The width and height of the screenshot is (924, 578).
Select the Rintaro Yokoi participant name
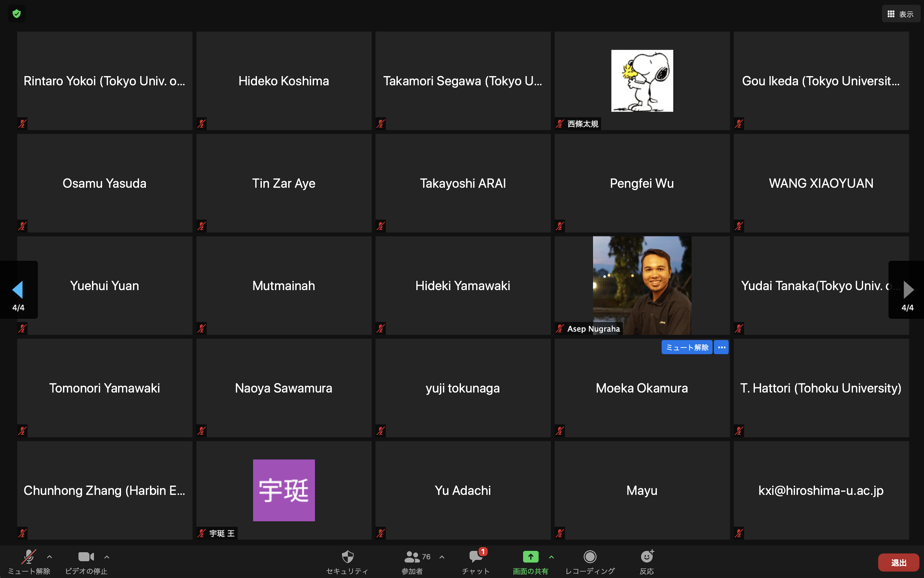(x=104, y=81)
